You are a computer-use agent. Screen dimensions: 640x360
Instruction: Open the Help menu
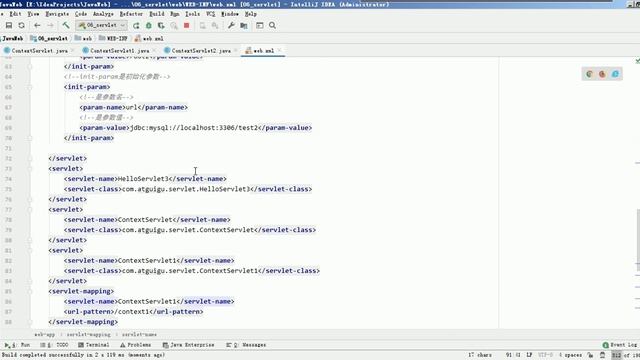251,14
